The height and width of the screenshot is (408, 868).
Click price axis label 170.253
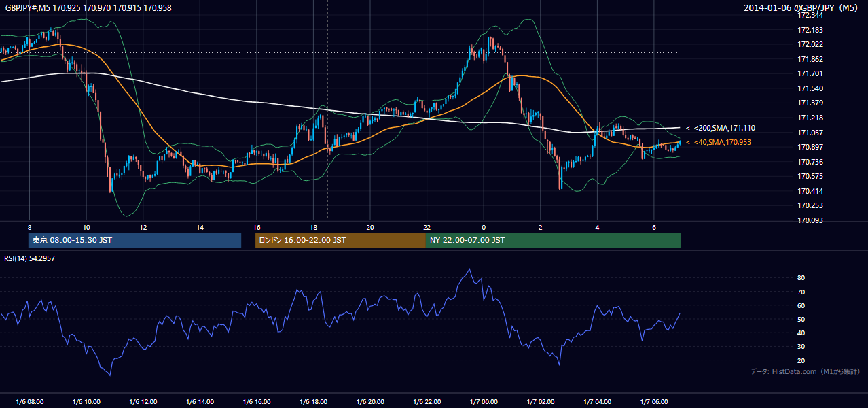click(x=810, y=205)
